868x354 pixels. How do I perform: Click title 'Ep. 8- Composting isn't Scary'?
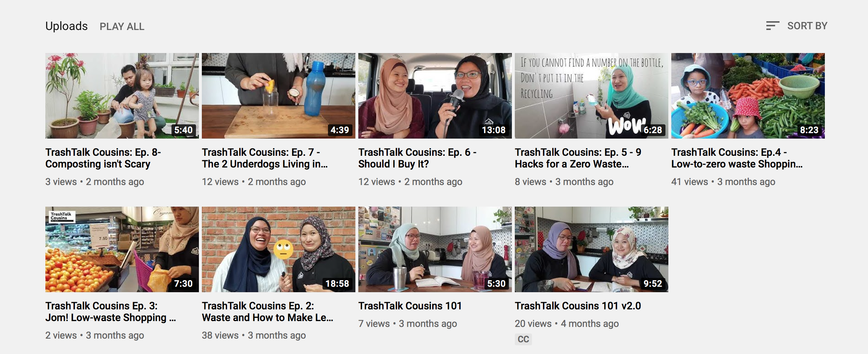coord(103,158)
